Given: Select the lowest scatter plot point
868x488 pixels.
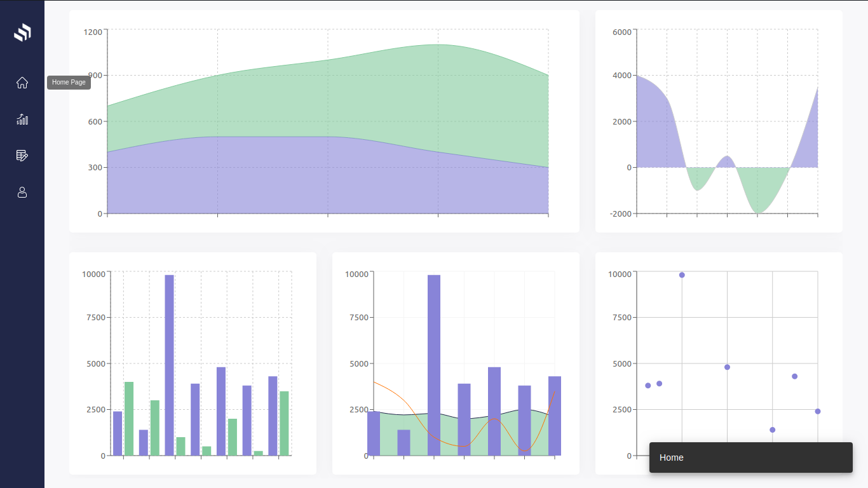Looking at the screenshot, I should click(x=772, y=430).
